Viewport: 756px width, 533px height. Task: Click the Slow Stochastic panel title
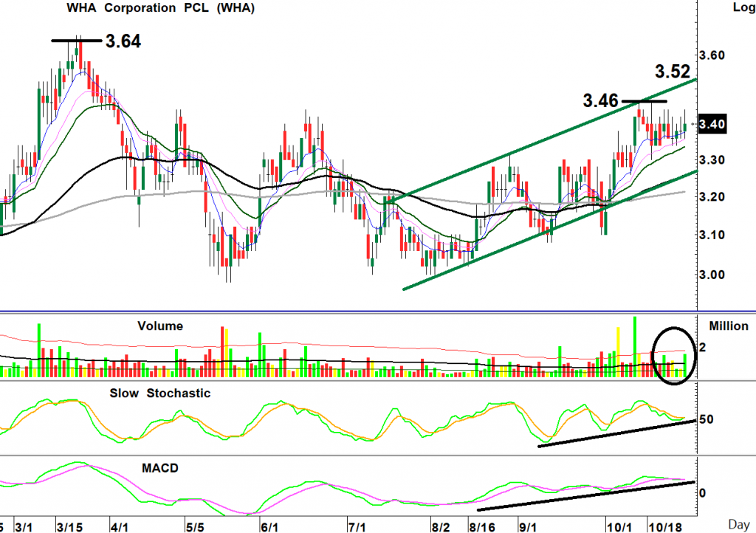click(x=160, y=393)
